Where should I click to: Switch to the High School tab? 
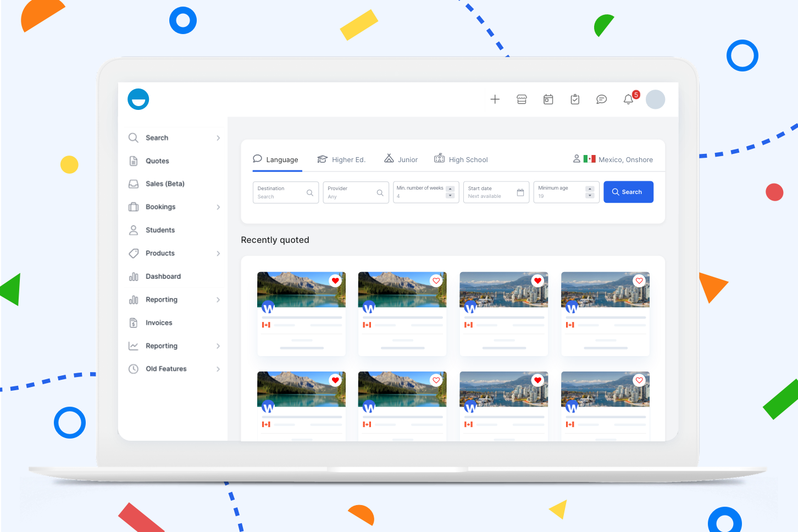point(461,159)
